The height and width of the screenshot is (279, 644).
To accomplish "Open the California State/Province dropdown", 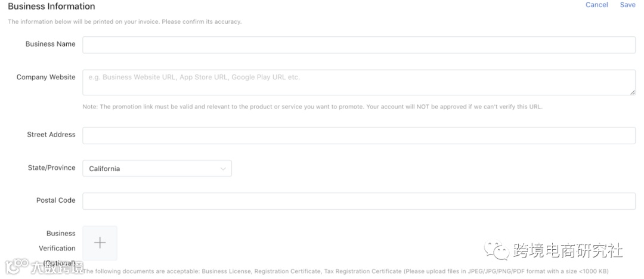I will pos(156,169).
